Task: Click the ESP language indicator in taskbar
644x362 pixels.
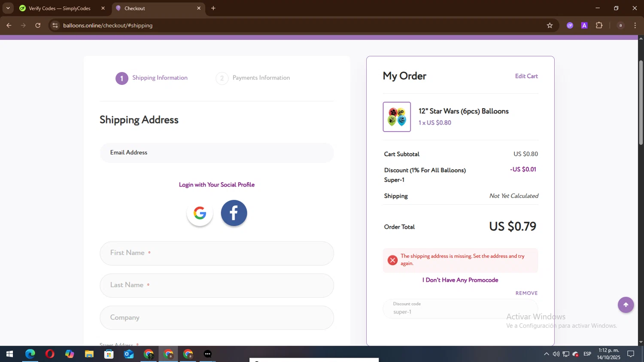Action: pos(587,354)
